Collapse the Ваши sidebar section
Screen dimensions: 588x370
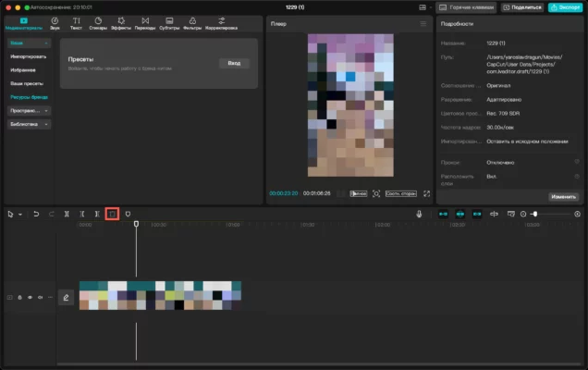pos(29,43)
